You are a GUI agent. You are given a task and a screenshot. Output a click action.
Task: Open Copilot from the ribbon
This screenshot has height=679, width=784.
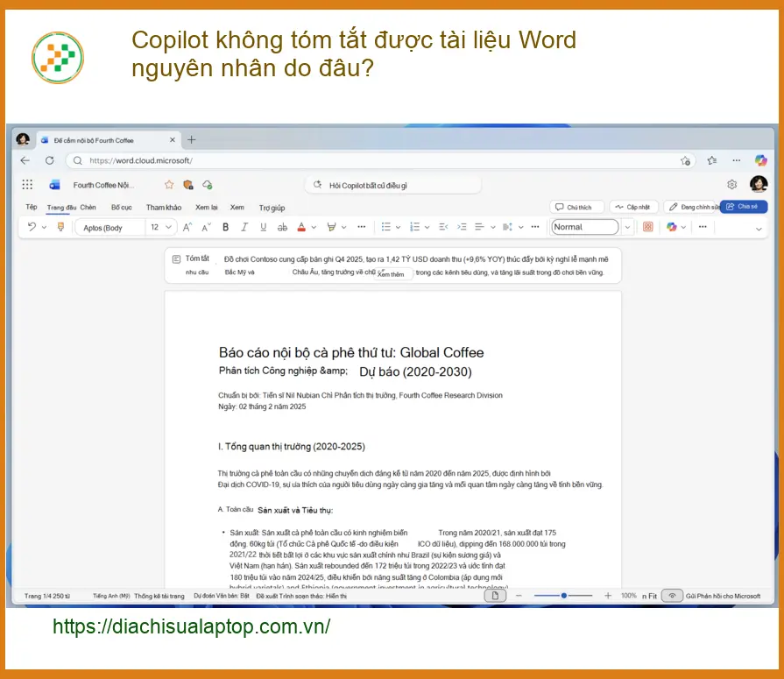point(672,227)
